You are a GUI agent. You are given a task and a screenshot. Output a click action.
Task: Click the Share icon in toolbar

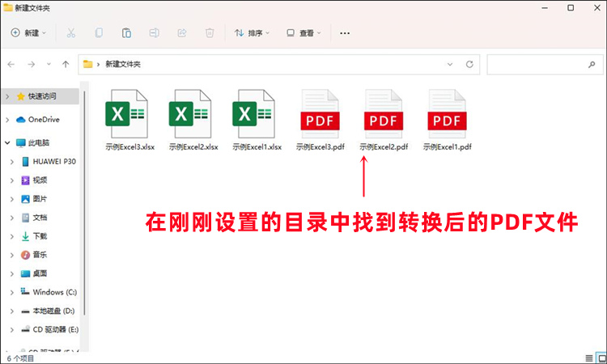[x=182, y=33]
